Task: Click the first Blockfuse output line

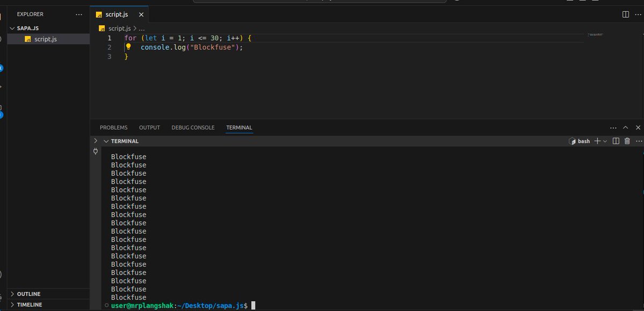Action: pyautogui.click(x=129, y=157)
